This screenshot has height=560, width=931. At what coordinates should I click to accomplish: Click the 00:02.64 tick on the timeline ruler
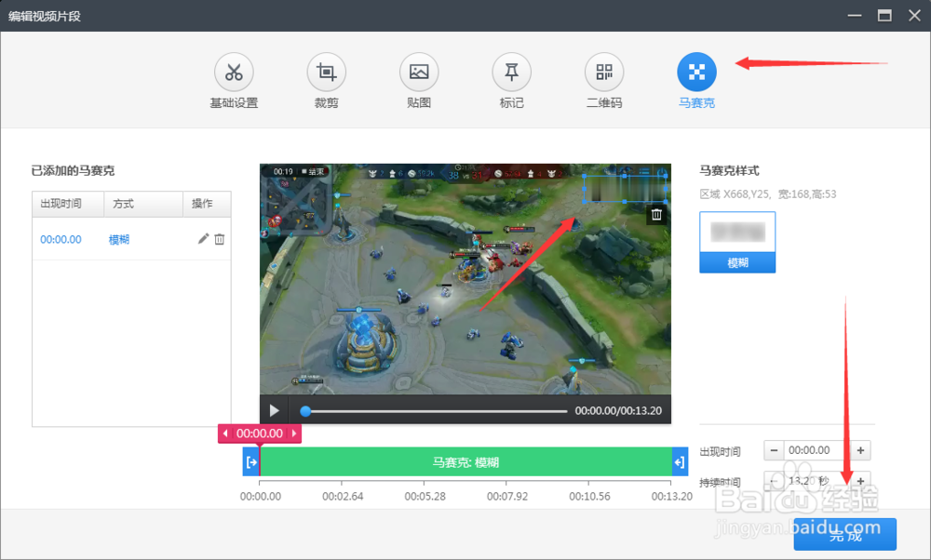(343, 496)
